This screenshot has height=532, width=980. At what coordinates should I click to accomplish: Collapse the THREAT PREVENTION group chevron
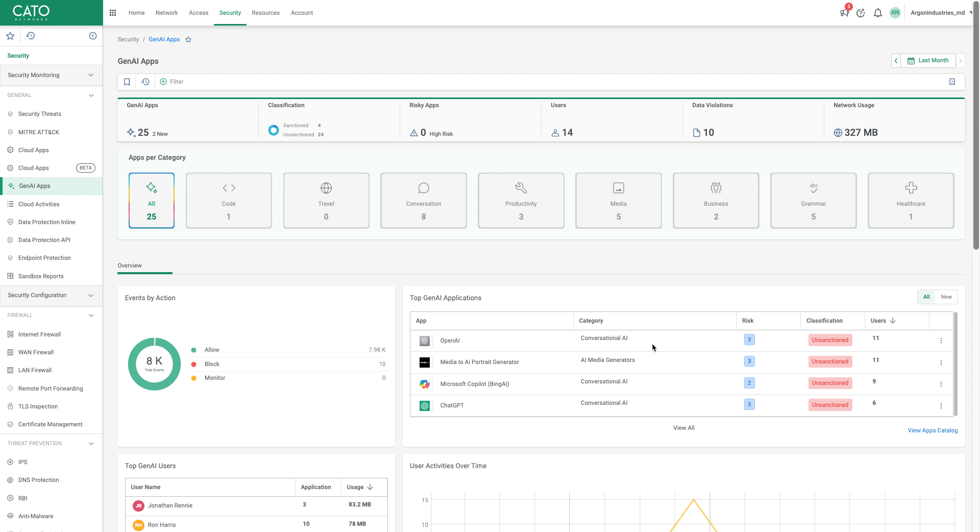[91, 444]
